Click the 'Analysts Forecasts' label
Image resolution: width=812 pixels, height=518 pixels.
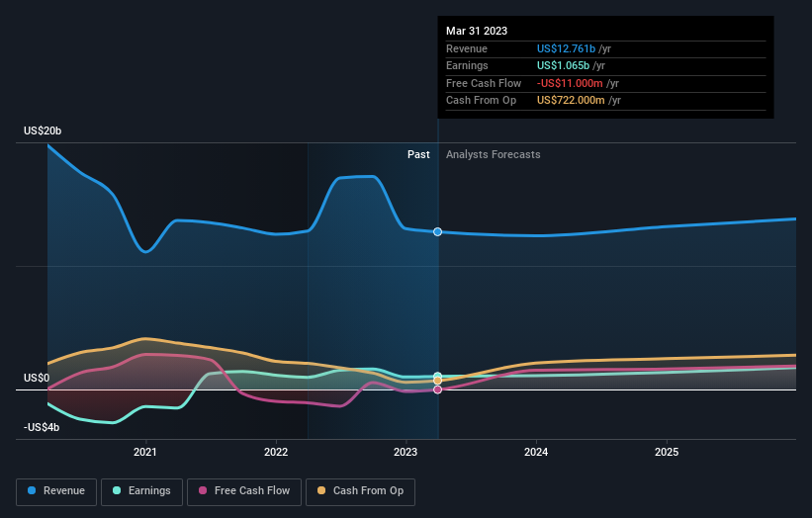pyautogui.click(x=493, y=155)
